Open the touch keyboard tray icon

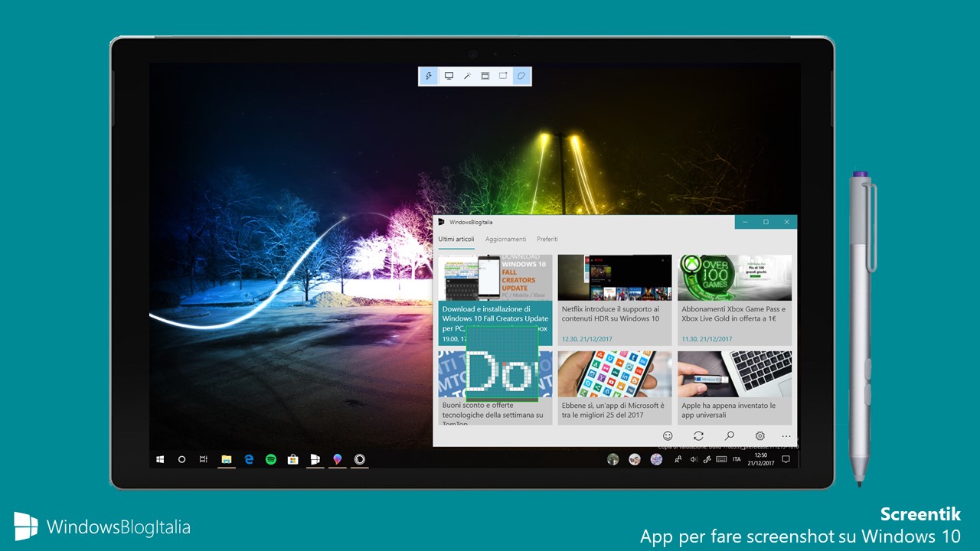pyautogui.click(x=721, y=459)
